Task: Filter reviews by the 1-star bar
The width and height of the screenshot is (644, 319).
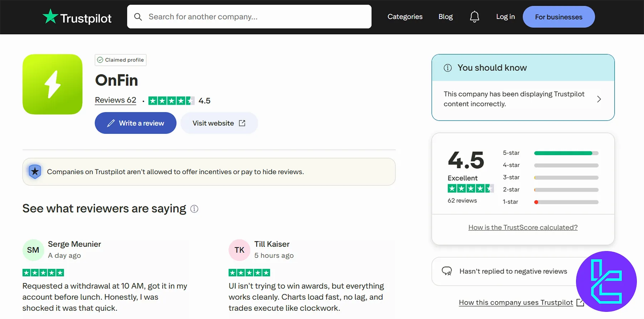Action: tap(566, 202)
